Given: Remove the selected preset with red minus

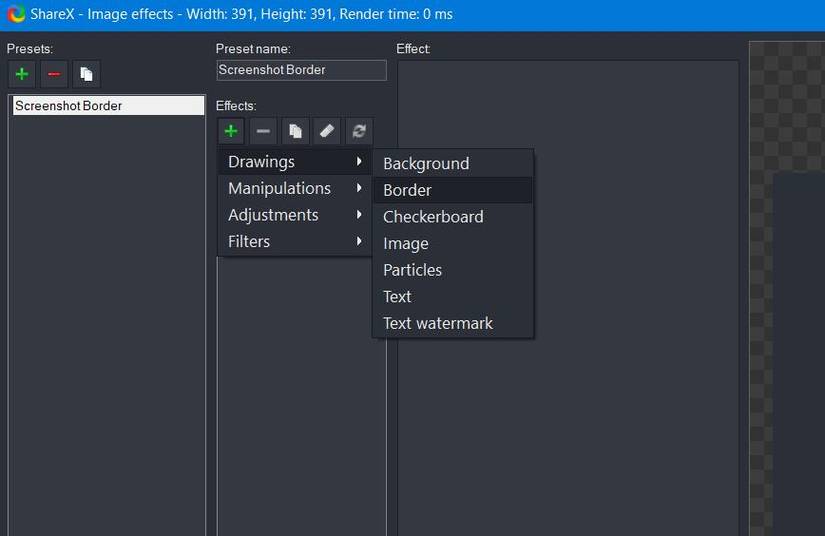Looking at the screenshot, I should coord(54,74).
